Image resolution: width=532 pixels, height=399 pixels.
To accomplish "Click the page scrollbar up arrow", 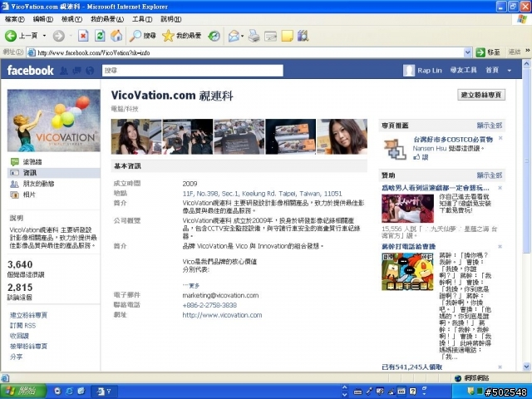I will tap(526, 63).
